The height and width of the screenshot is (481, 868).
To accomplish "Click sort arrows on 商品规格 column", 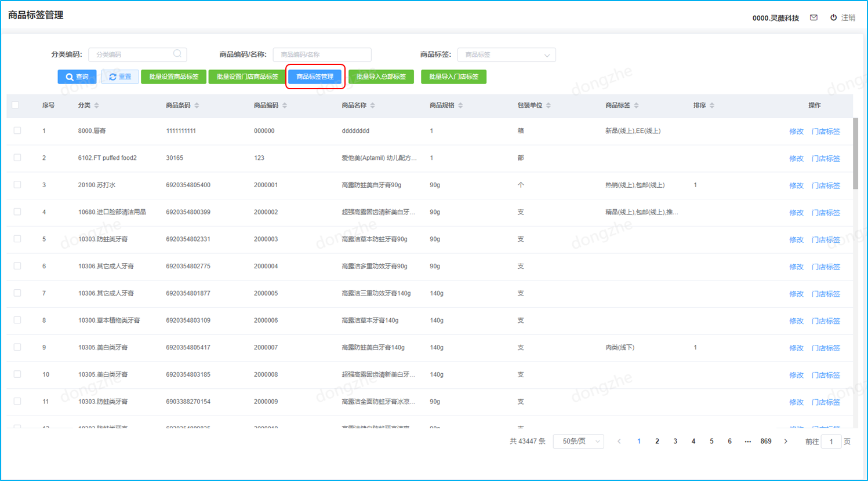I will 461,105.
